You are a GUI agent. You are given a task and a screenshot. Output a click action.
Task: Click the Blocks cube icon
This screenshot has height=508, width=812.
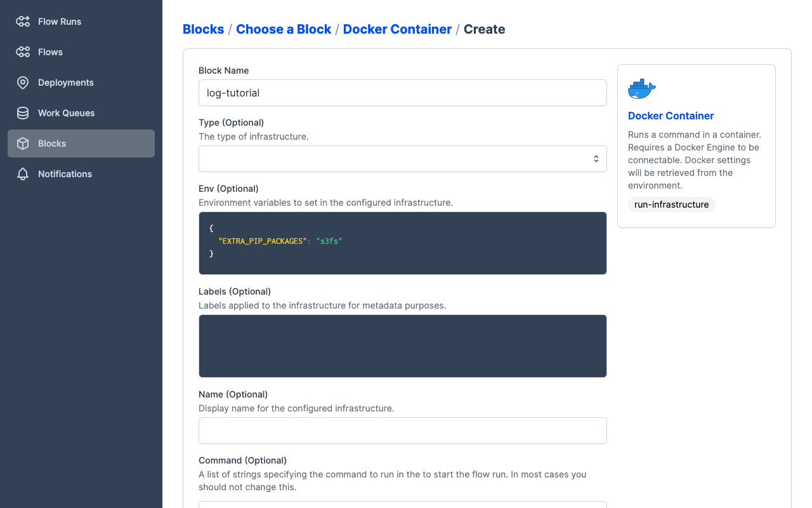[x=23, y=144]
